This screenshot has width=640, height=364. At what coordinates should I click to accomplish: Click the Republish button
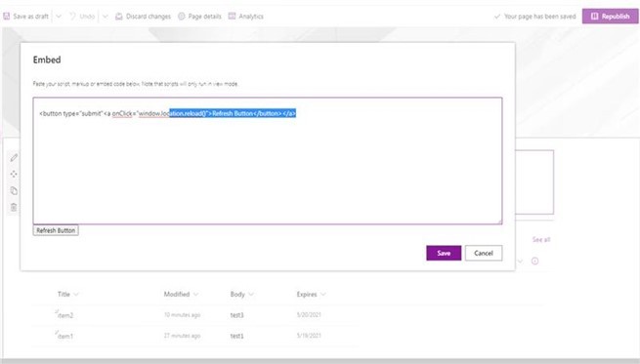(x=610, y=17)
